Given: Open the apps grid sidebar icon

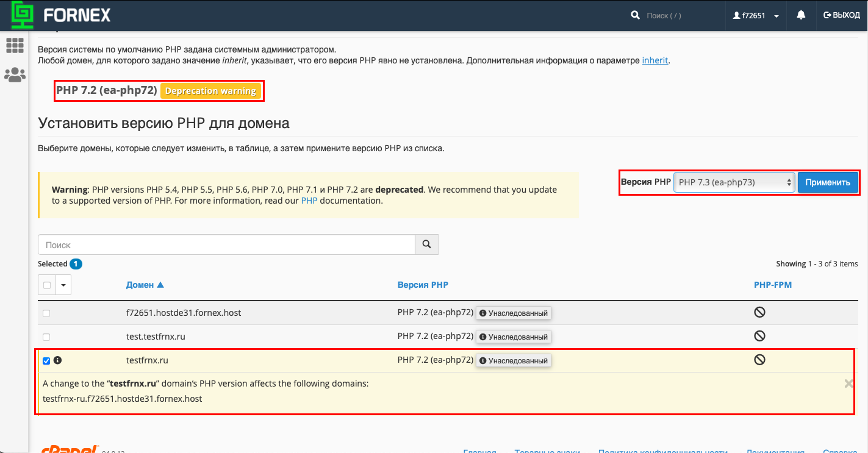Looking at the screenshot, I should [x=15, y=46].
